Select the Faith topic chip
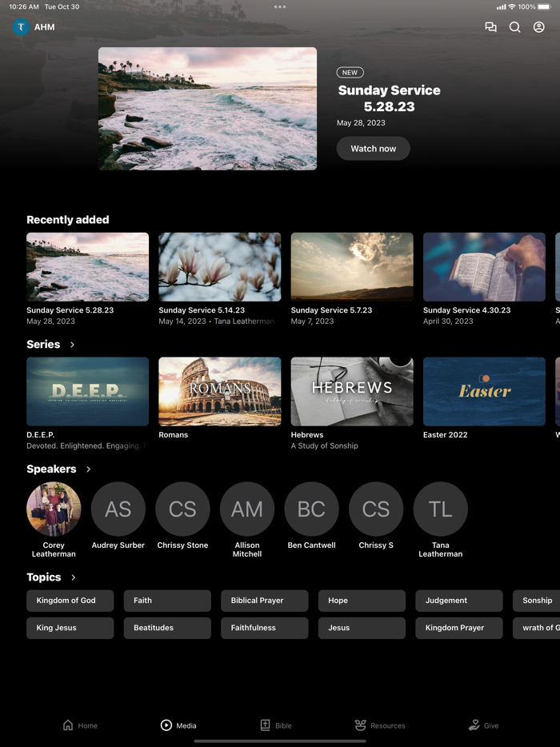Viewport: 560px width, 747px height. click(167, 601)
